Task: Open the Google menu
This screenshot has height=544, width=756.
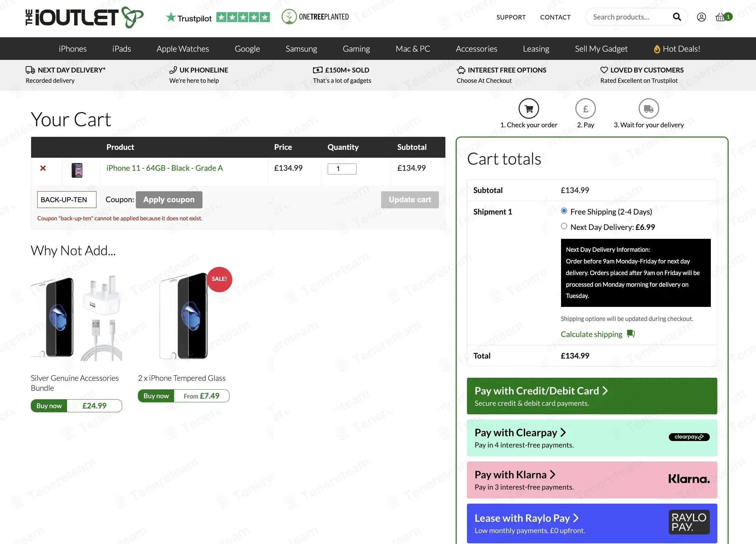Action: [x=247, y=49]
